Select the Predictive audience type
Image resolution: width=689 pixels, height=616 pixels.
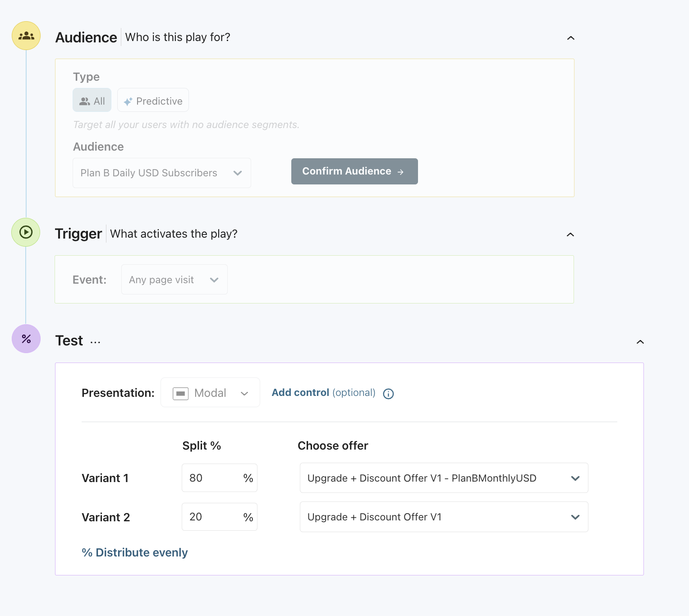coord(153,100)
